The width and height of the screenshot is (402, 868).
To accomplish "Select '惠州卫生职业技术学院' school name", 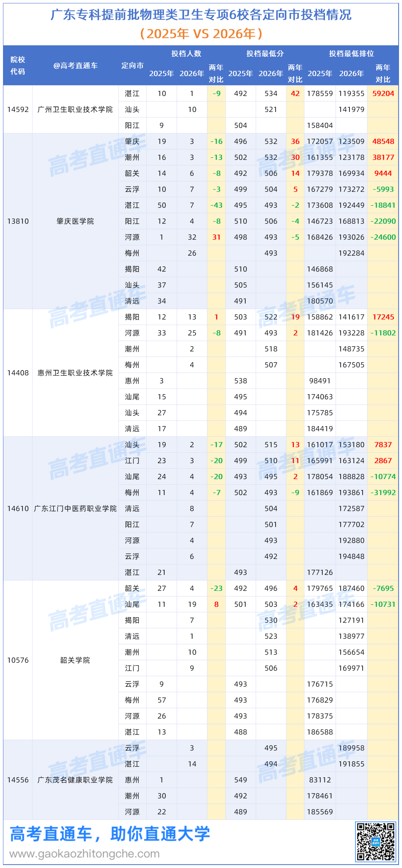I will click(x=75, y=373).
